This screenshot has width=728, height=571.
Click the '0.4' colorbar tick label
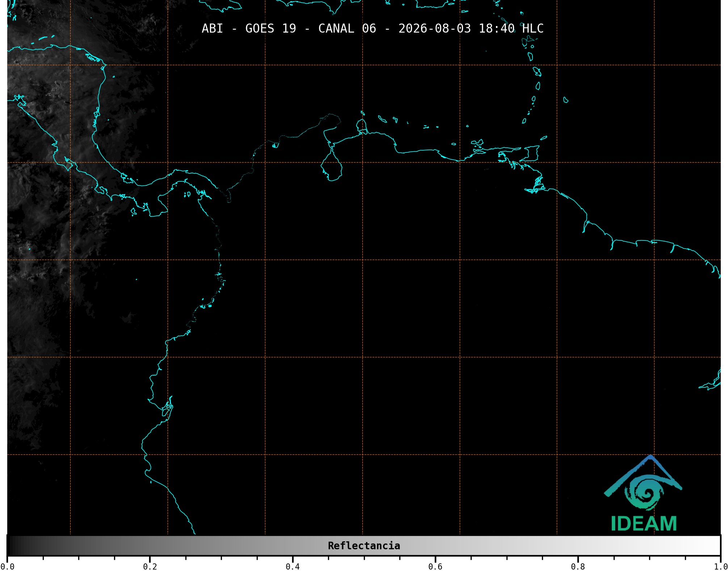293,567
